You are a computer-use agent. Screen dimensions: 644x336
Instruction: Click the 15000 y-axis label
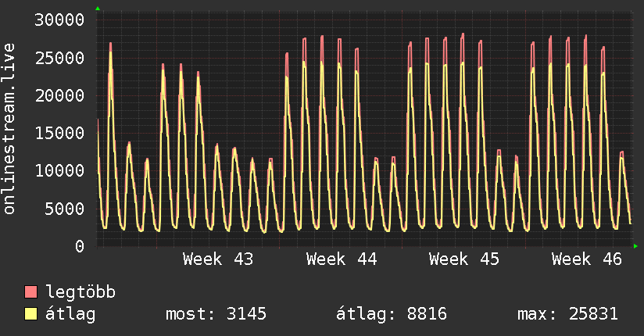(59, 133)
